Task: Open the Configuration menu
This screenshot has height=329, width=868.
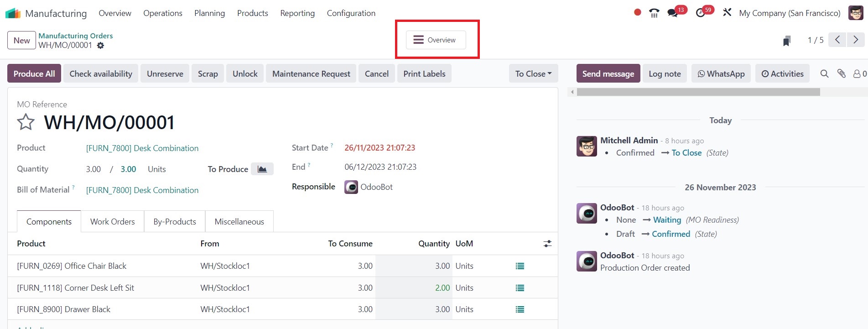Action: tap(351, 13)
